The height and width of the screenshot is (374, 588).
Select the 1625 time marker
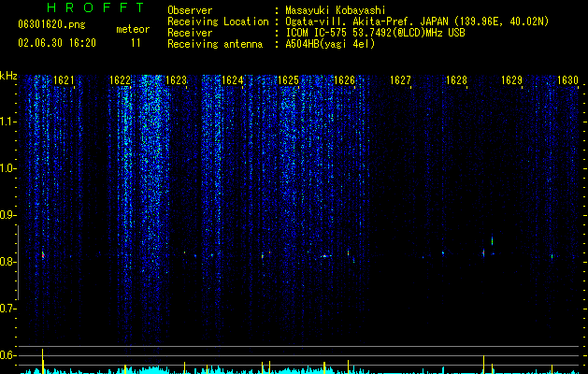click(288, 80)
